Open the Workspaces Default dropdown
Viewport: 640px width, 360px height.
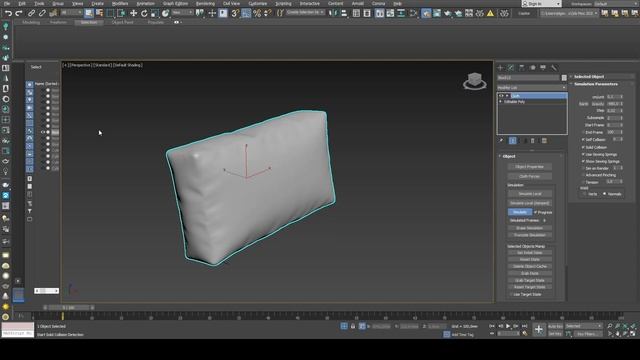coord(616,4)
